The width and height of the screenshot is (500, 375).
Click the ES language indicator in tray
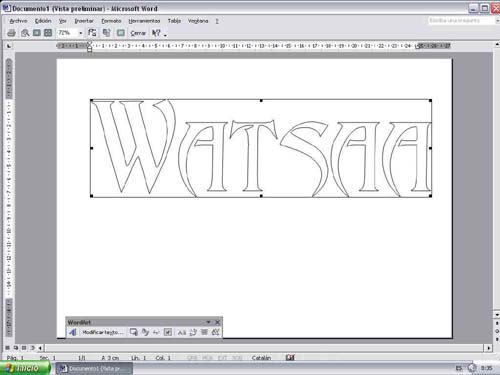(x=459, y=368)
